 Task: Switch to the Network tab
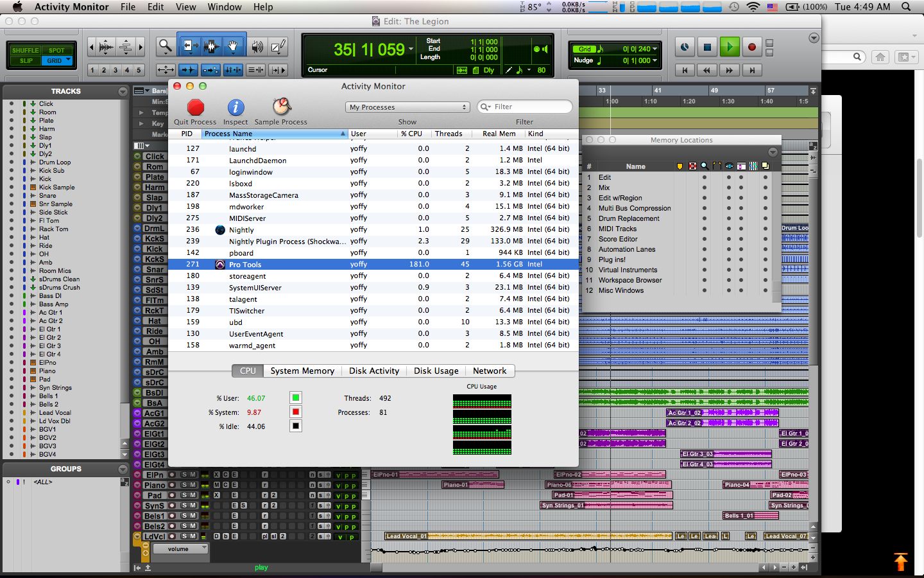click(x=490, y=371)
